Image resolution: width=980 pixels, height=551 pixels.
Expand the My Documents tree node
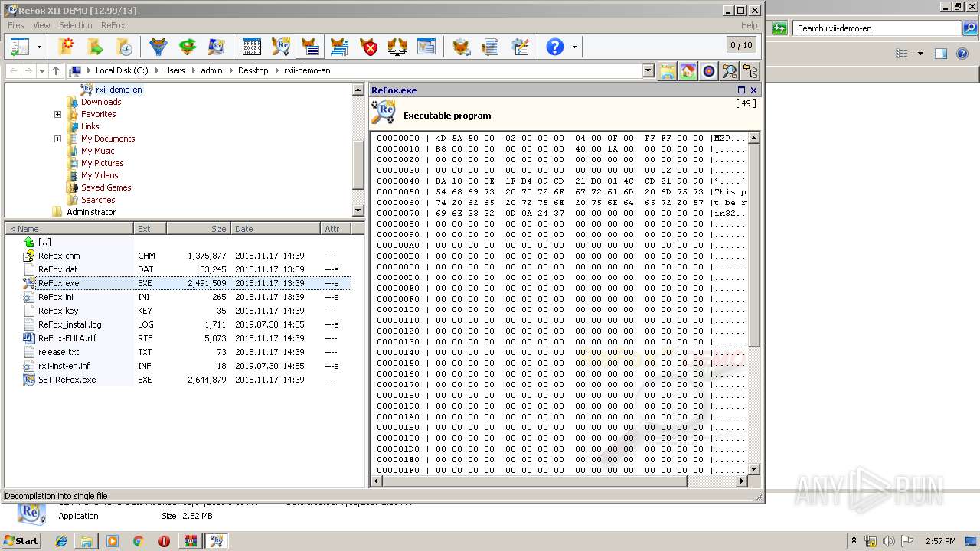pos(57,139)
